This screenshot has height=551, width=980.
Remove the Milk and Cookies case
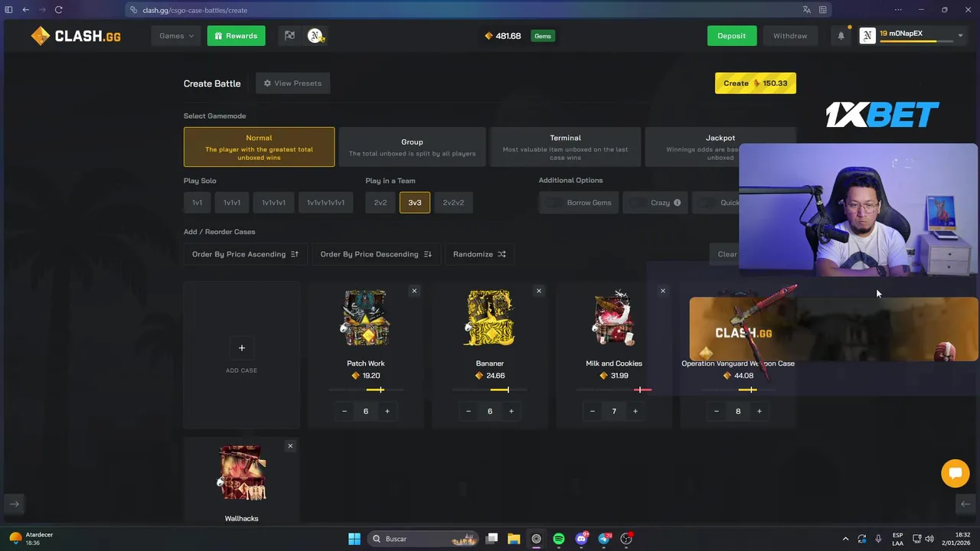tap(662, 291)
